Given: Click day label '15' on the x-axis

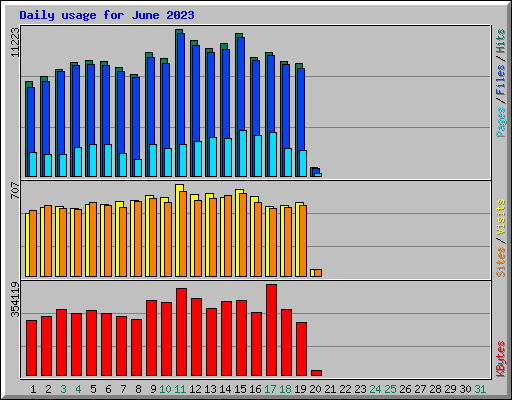Looking at the screenshot, I should pyautogui.click(x=240, y=389).
